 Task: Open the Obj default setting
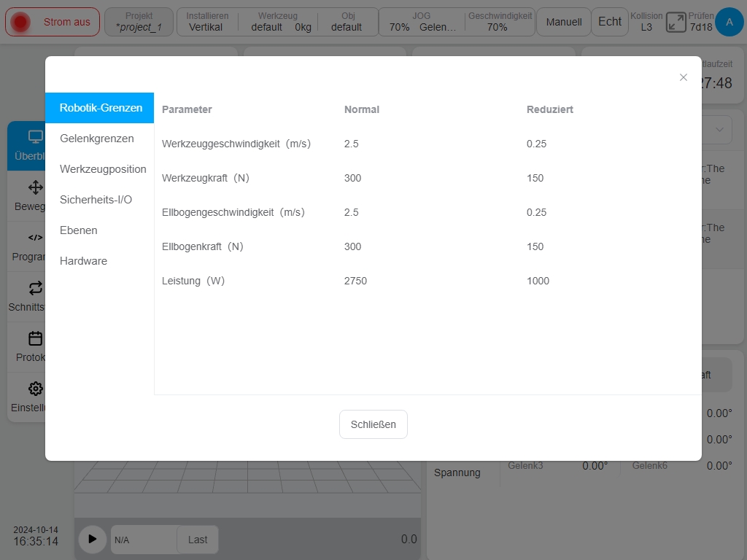point(347,22)
